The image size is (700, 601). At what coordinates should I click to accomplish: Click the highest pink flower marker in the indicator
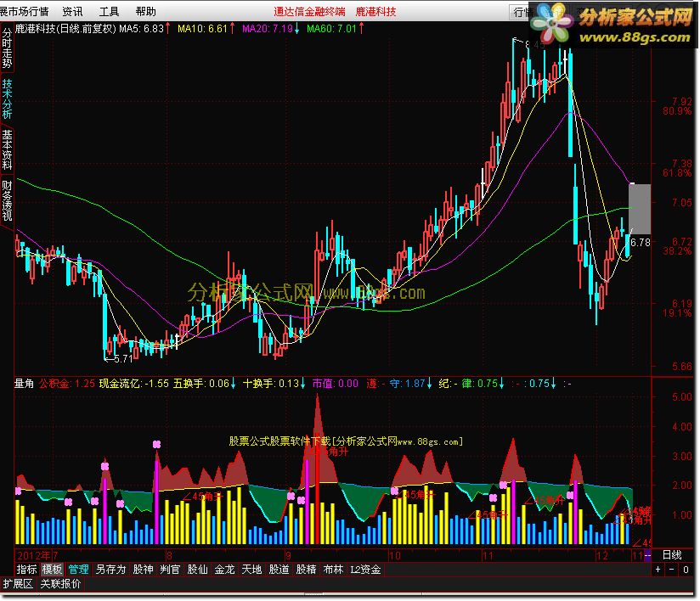156,444
